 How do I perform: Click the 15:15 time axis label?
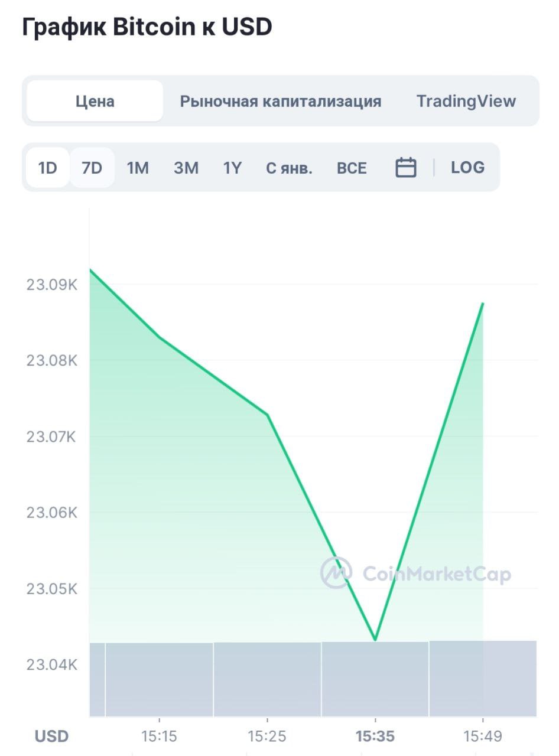click(160, 736)
